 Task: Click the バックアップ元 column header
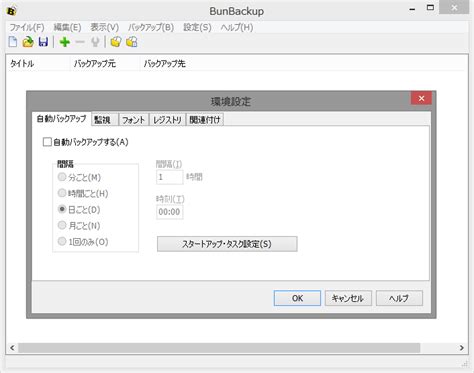104,63
